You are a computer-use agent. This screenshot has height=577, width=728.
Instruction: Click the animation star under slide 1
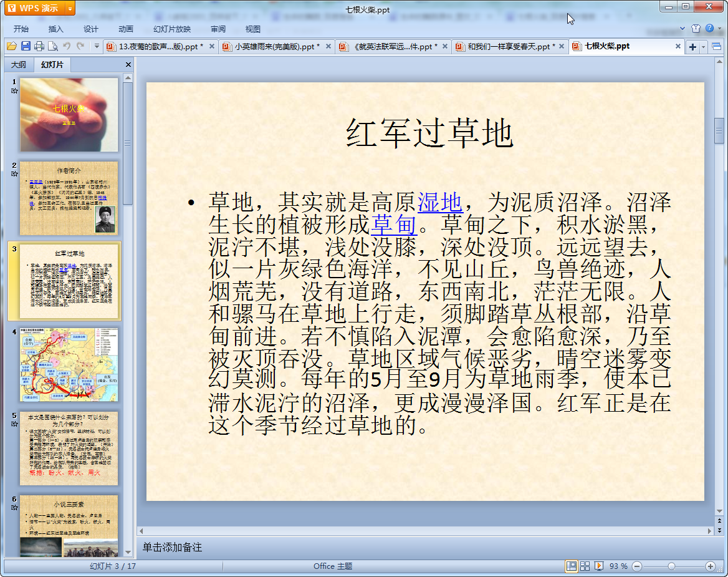pyautogui.click(x=14, y=91)
